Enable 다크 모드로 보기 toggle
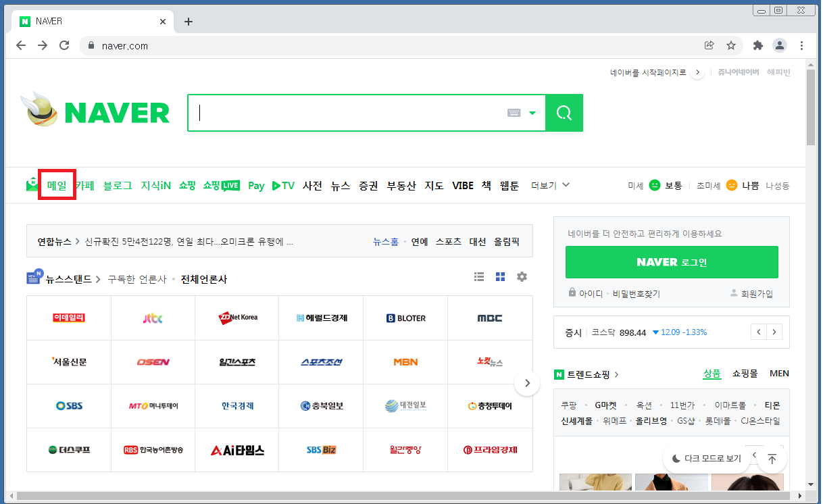The width and height of the screenshot is (823, 504). click(x=707, y=459)
